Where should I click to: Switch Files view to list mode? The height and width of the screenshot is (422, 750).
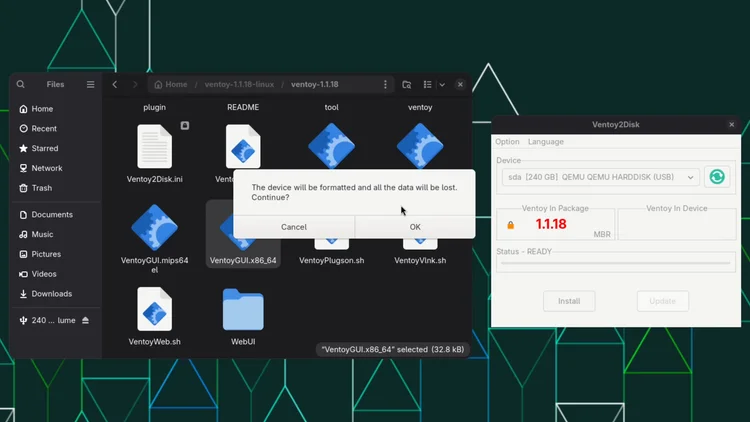pos(427,84)
